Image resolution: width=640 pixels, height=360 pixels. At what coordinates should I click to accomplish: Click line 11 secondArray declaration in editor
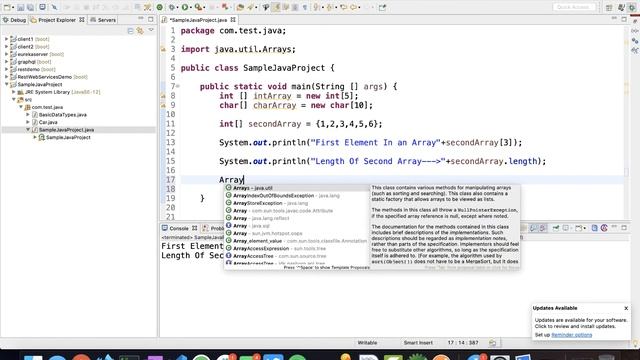300,124
